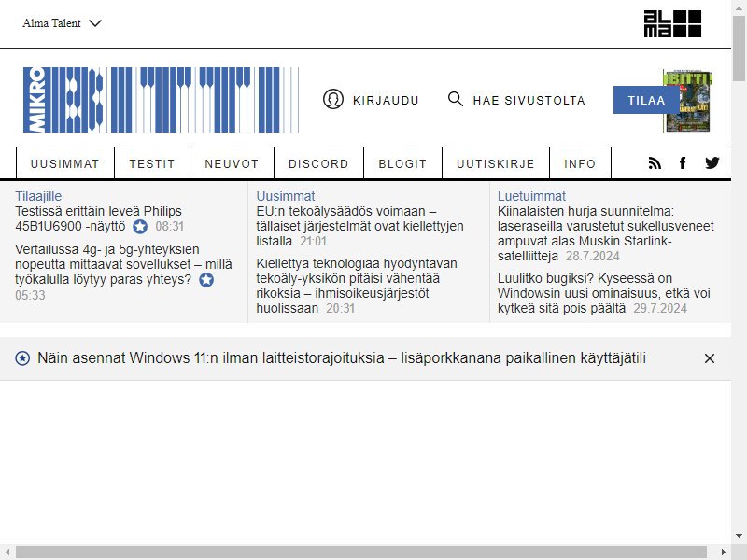
Task: Read the EU:n tekoälysäädös voimaan article
Action: [x=359, y=226]
